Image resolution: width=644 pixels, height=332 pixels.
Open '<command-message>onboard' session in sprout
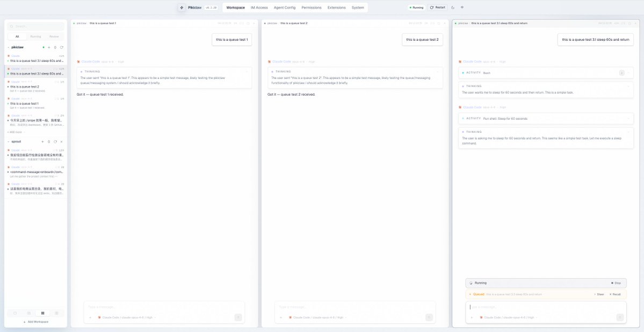(36, 171)
